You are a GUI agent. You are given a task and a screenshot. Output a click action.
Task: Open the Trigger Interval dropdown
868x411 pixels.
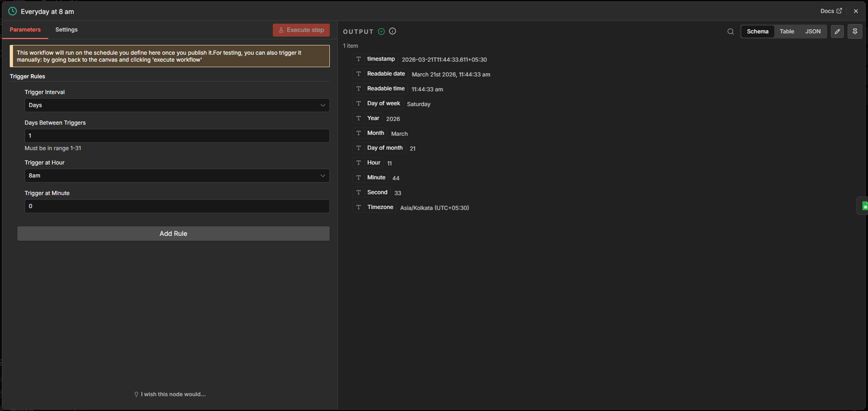tap(177, 105)
